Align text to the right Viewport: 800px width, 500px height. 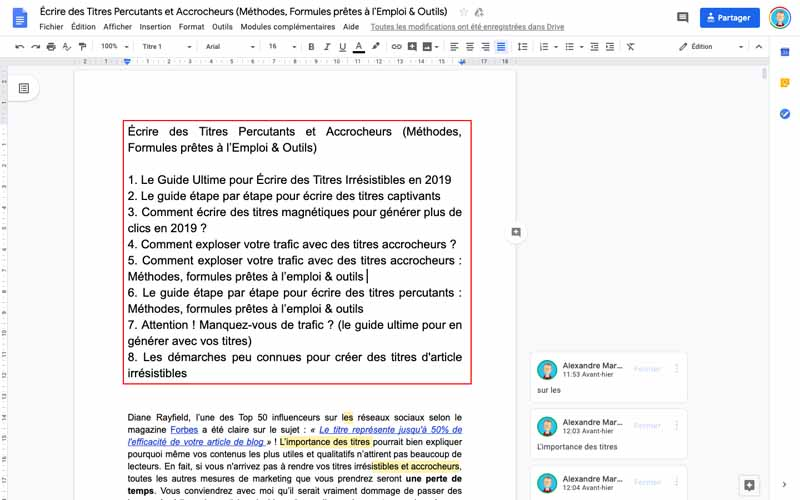(485, 46)
